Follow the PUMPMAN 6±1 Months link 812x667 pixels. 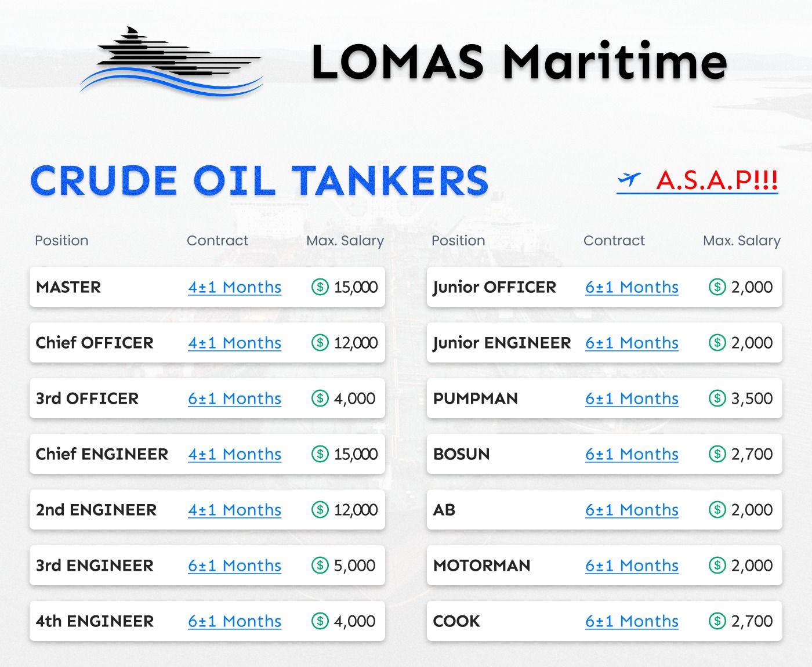tap(632, 398)
